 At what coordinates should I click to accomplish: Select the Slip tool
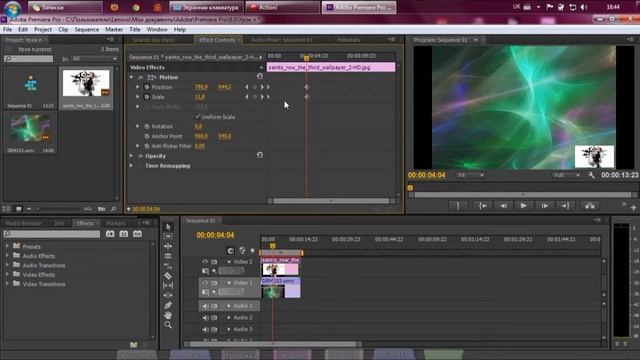(x=168, y=286)
